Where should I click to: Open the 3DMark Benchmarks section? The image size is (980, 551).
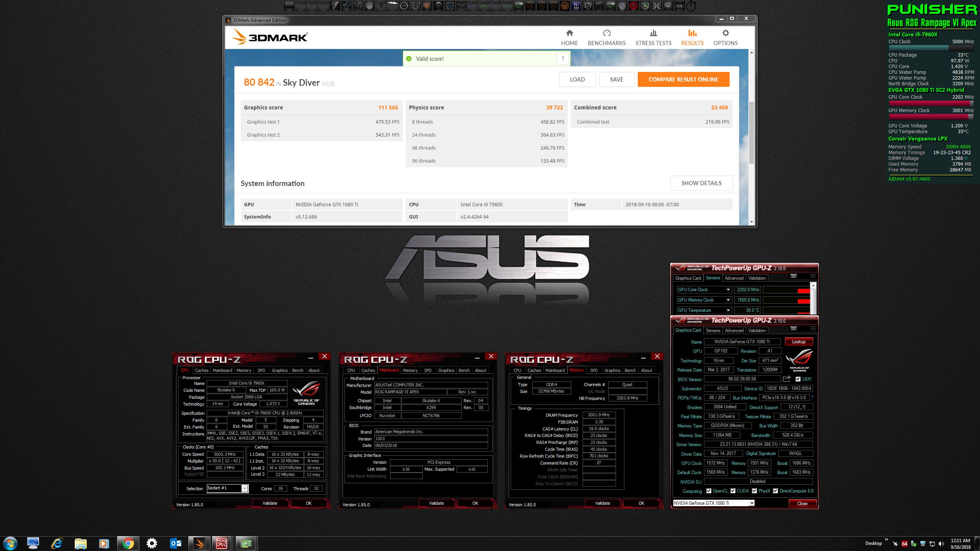pos(606,37)
